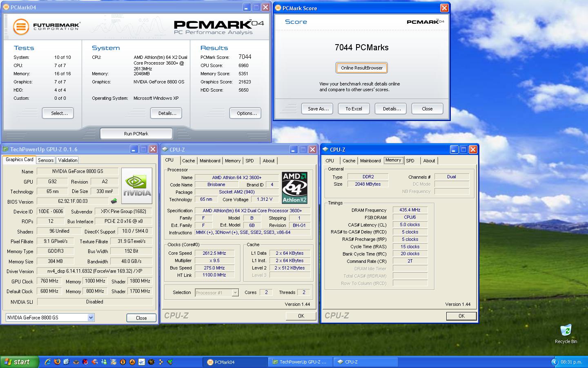
Task: Click the DRAM Frequency value 435.4 MHz
Action: pyautogui.click(x=410, y=210)
